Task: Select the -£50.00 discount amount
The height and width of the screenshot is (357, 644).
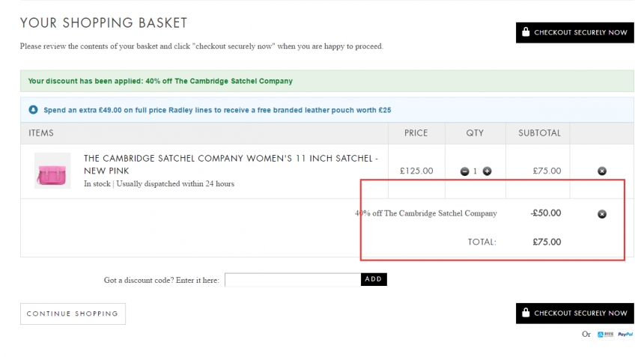Action: (545, 213)
